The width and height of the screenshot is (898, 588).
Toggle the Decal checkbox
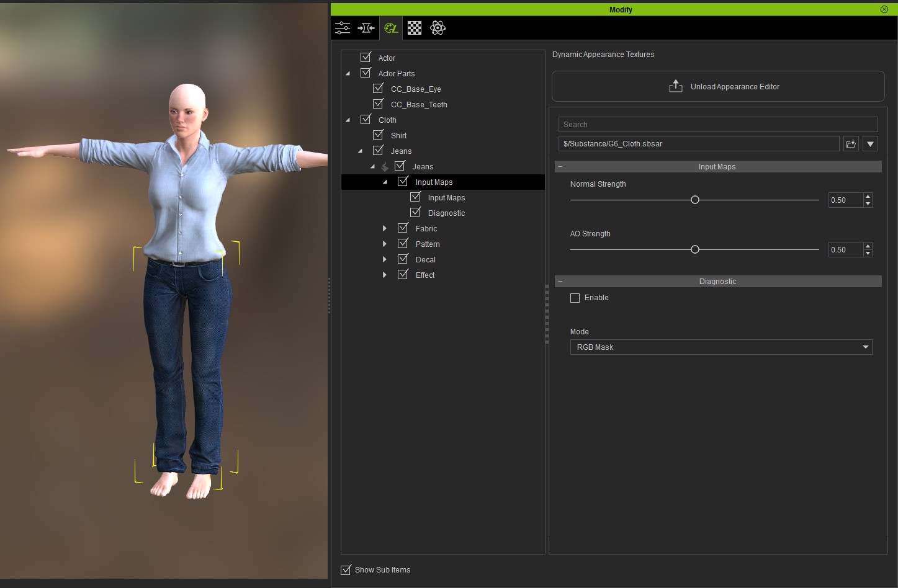pyautogui.click(x=403, y=259)
